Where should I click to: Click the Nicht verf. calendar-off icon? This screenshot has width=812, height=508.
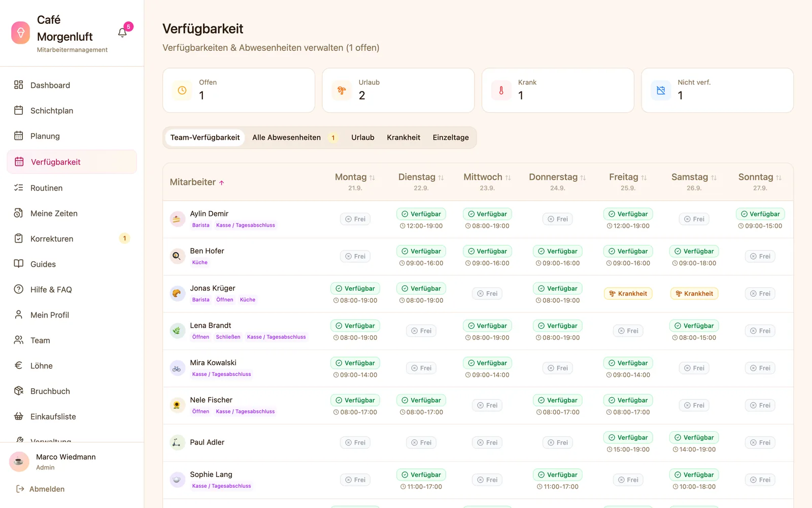point(661,90)
